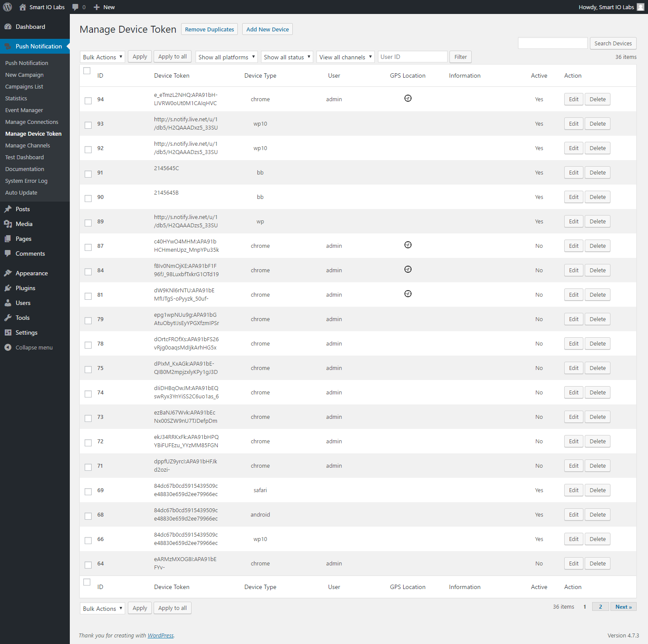Click GPS location icon for device 94
This screenshot has width=648, height=644.
pos(408,98)
